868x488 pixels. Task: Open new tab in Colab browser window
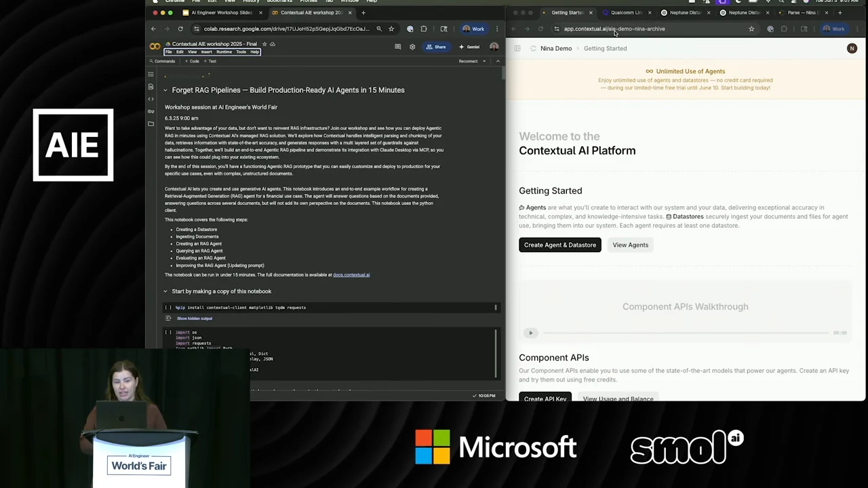point(363,12)
